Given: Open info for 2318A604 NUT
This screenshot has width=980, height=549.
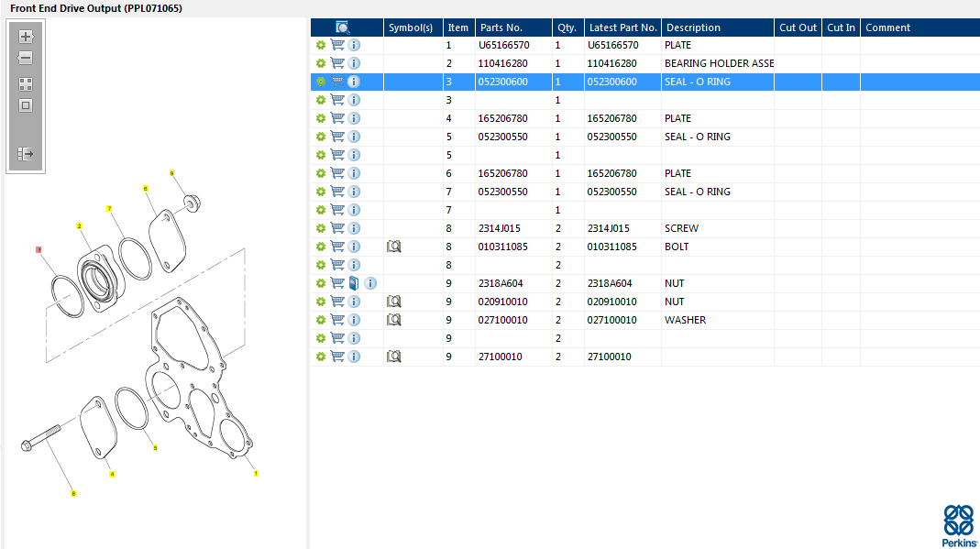Looking at the screenshot, I should point(370,283).
